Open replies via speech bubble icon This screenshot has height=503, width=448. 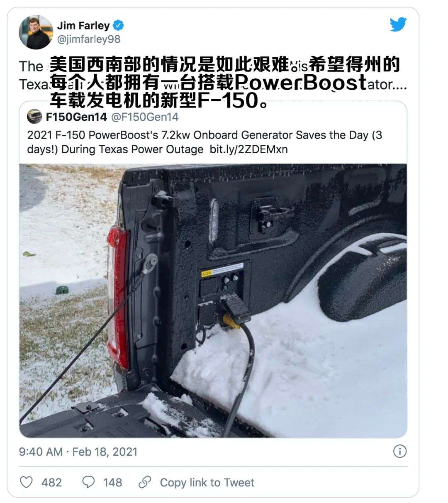tap(88, 482)
